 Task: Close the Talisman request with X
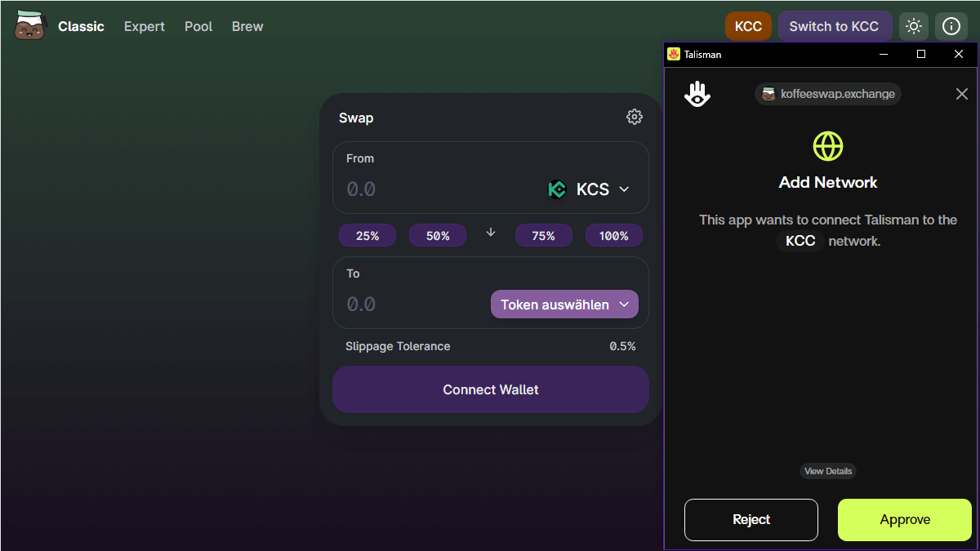[961, 95]
